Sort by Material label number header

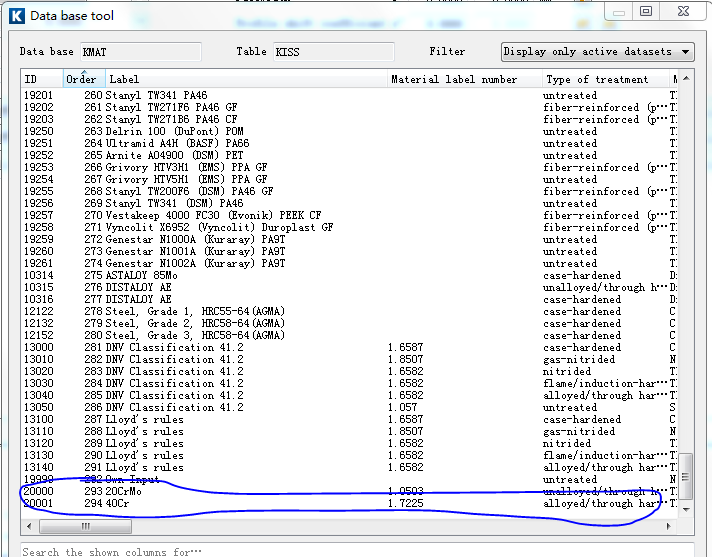465,79
